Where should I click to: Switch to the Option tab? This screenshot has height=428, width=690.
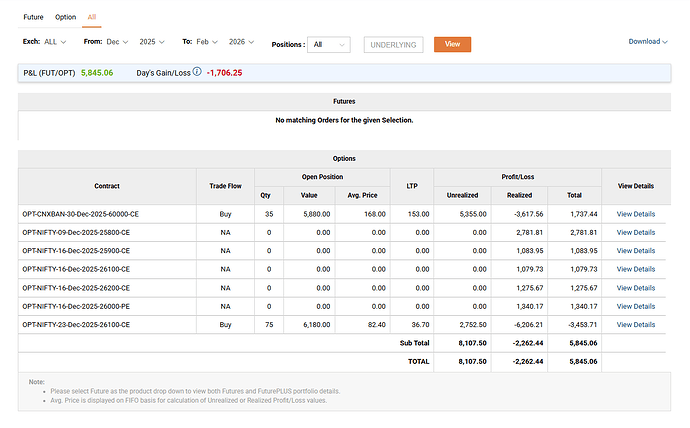65,17
